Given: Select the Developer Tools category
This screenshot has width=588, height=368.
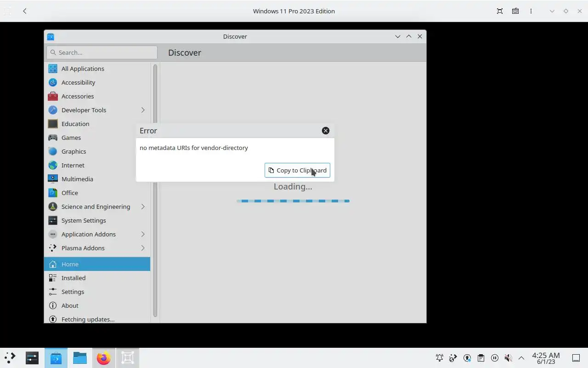Looking at the screenshot, I should pos(97,110).
